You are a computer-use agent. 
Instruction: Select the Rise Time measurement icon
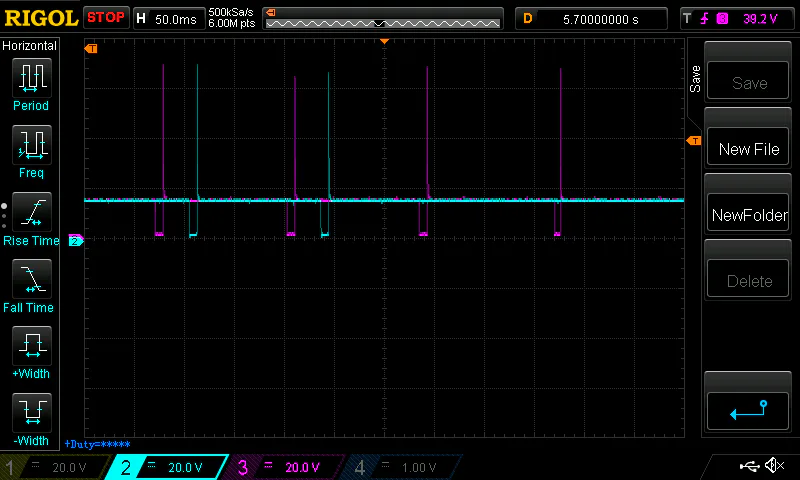pyautogui.click(x=30, y=213)
